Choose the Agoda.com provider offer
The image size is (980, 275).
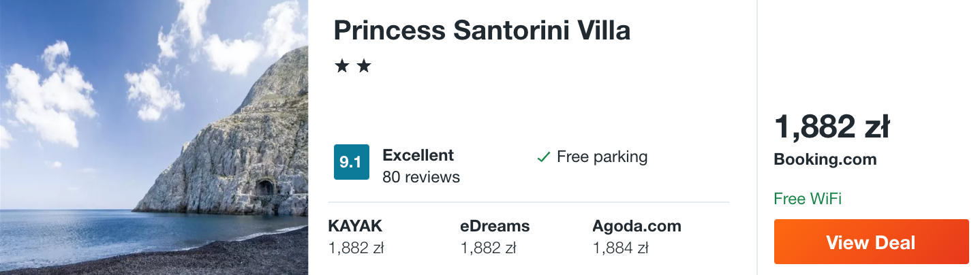(x=637, y=226)
